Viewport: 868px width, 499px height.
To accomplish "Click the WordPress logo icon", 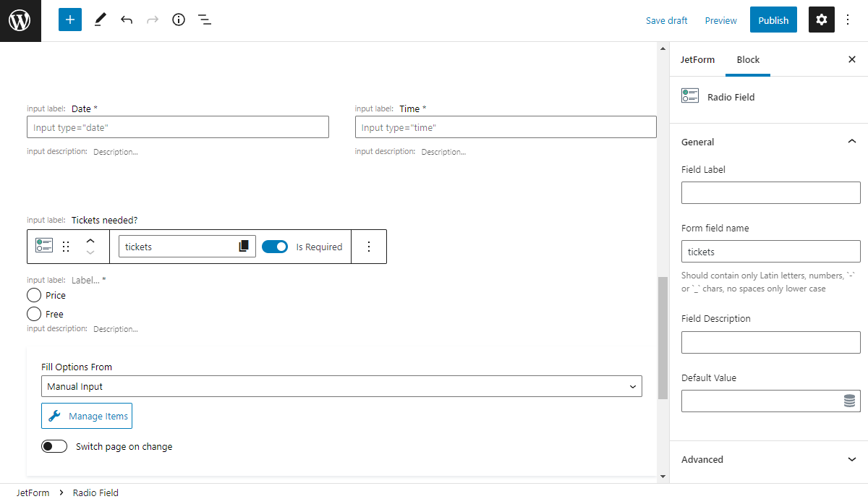I will pos(20,20).
